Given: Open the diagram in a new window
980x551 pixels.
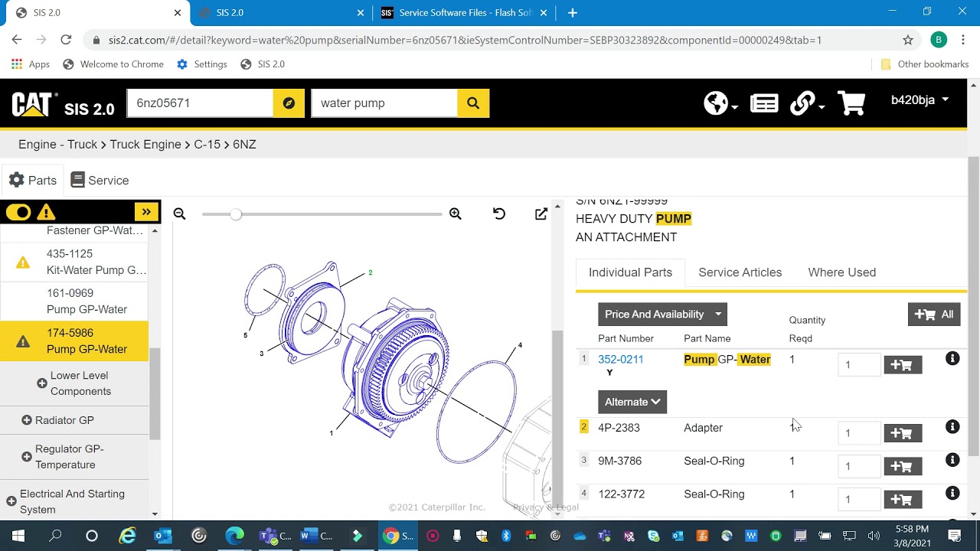Looking at the screenshot, I should point(541,214).
